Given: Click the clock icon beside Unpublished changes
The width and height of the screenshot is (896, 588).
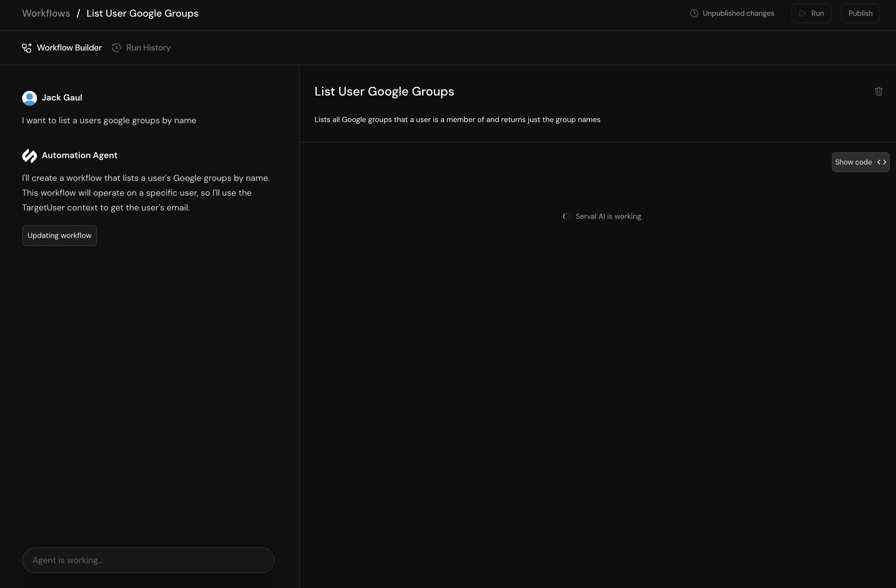Looking at the screenshot, I should (694, 13).
